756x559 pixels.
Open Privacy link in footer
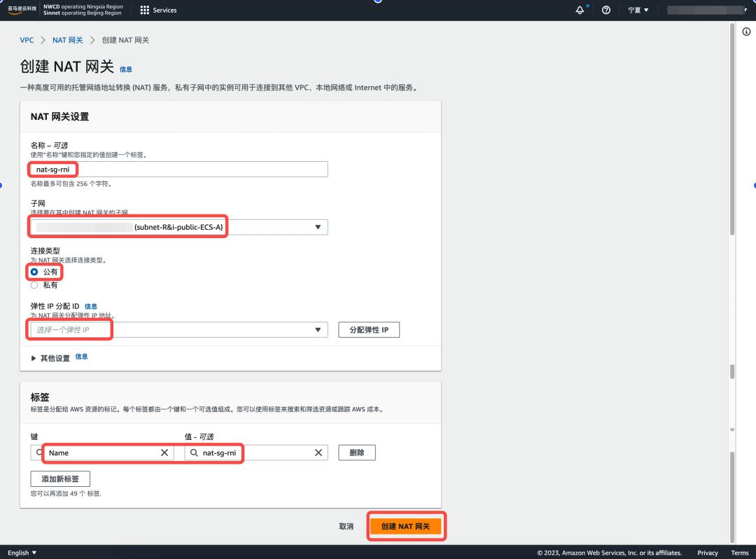707,553
